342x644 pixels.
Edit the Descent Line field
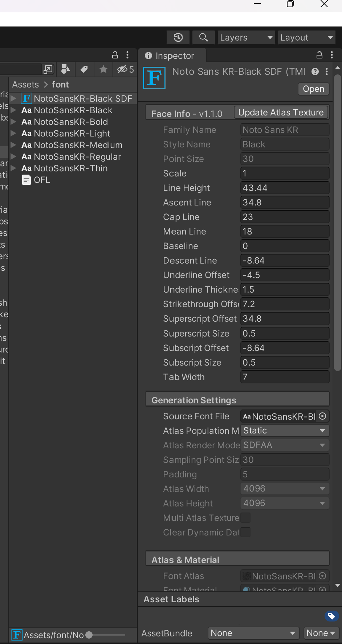(285, 260)
